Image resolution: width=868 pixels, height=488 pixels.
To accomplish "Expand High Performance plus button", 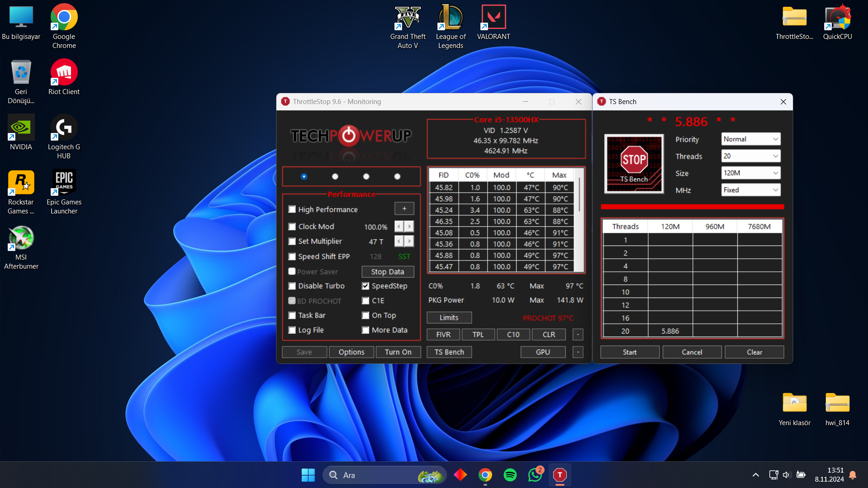I will [404, 208].
